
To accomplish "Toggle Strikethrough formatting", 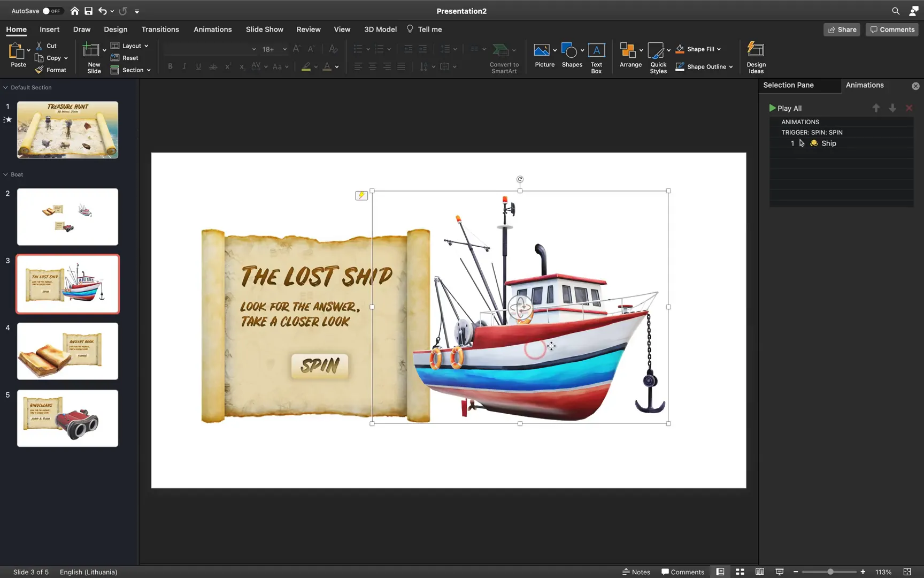I will (x=213, y=66).
